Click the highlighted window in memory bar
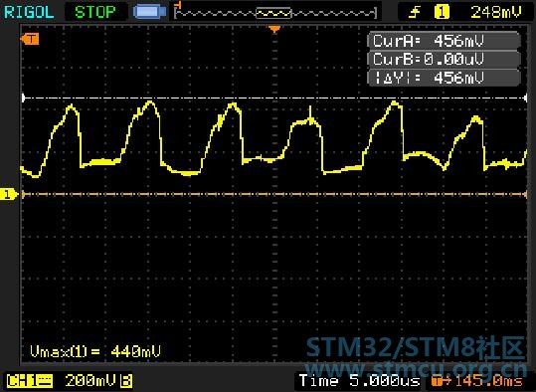Viewport: 536px width, 392px height. pos(273,13)
